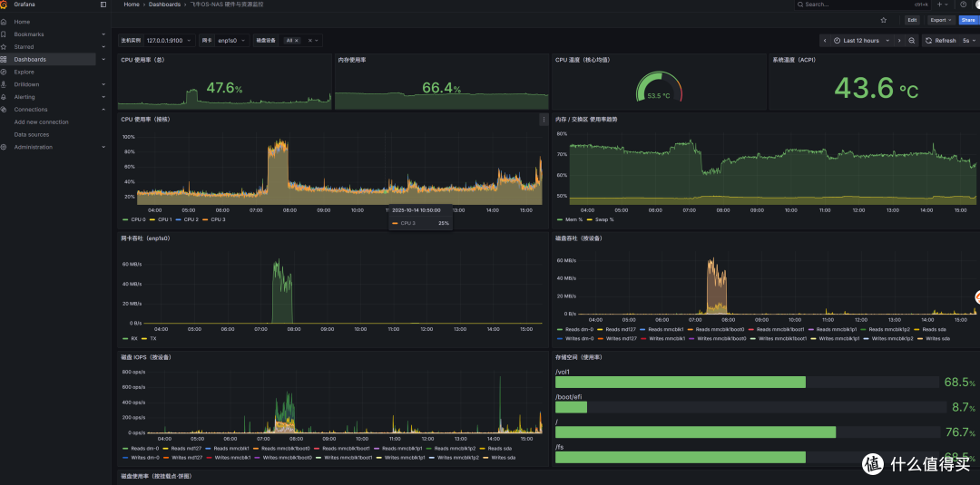Open the CPU panel three-dot menu
Image resolution: width=980 pixels, height=485 pixels.
[544, 120]
